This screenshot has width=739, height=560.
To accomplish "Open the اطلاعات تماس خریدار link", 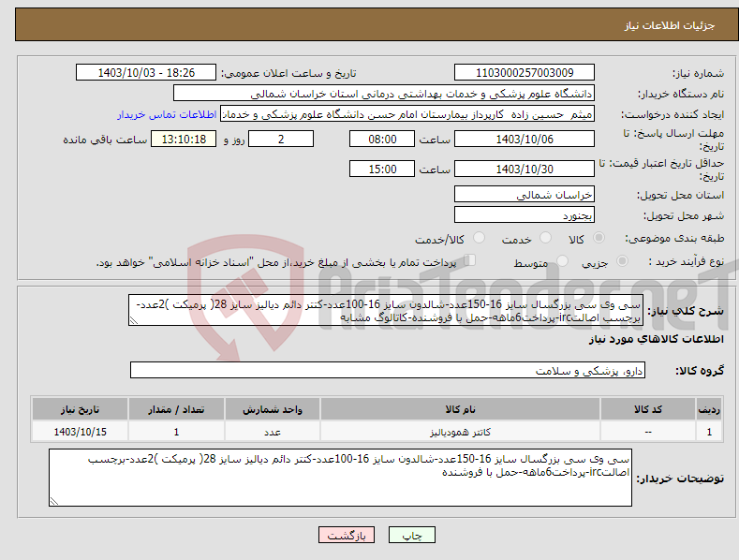I will [x=167, y=114].
